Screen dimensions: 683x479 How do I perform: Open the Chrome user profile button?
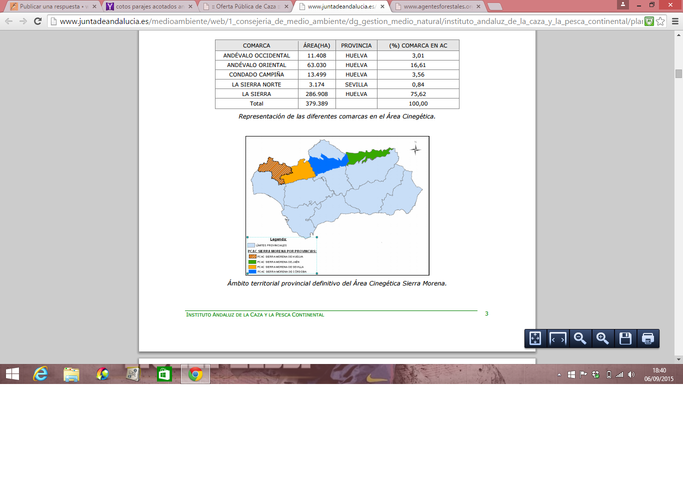pyautogui.click(x=623, y=4)
